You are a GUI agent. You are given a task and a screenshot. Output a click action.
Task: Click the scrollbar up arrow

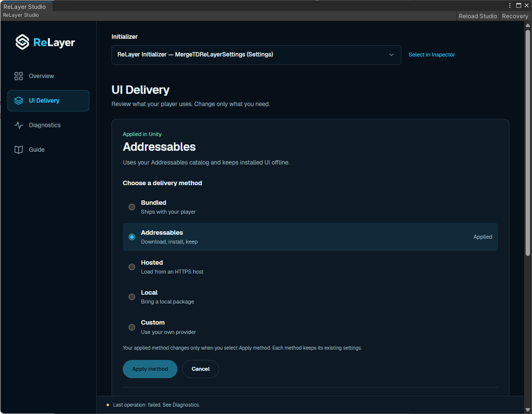tap(528, 26)
